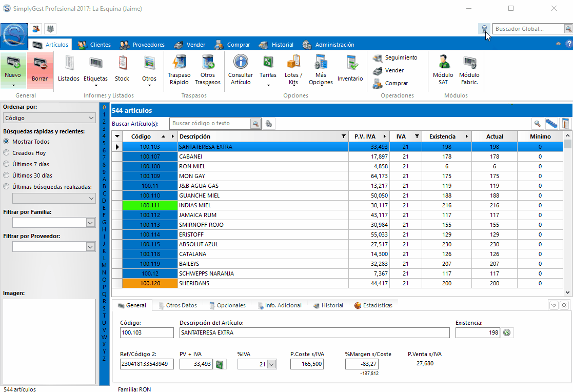Viewport: 573px width, 392px height.
Task: Open Tarifas options
Action: click(268, 70)
